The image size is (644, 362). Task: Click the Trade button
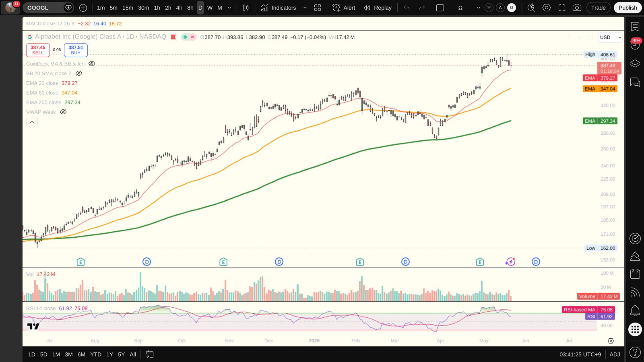click(598, 8)
